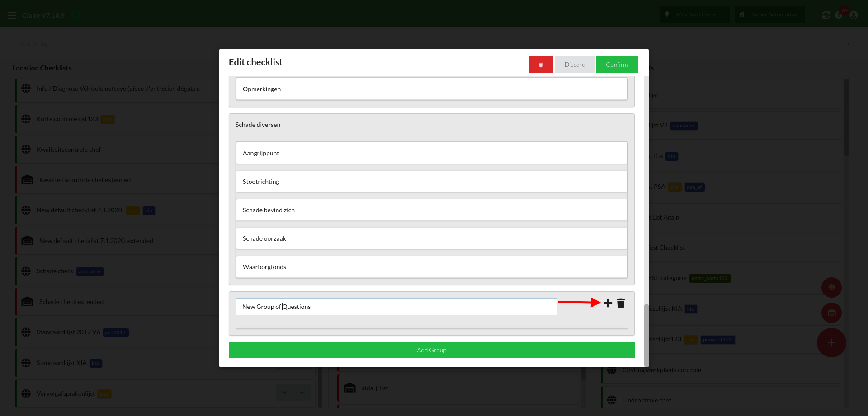Open the user profile icon in the header

(x=854, y=15)
